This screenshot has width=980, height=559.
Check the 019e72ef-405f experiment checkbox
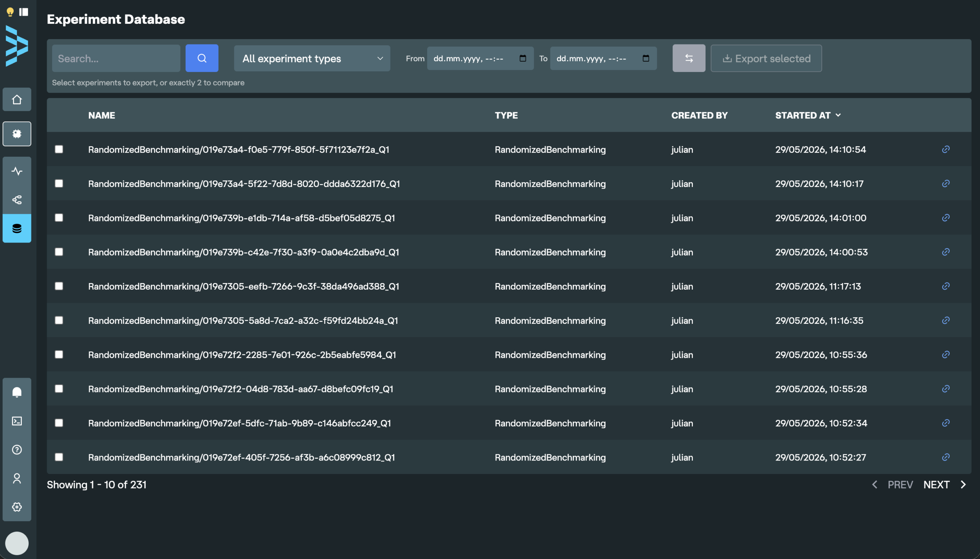pos(59,457)
